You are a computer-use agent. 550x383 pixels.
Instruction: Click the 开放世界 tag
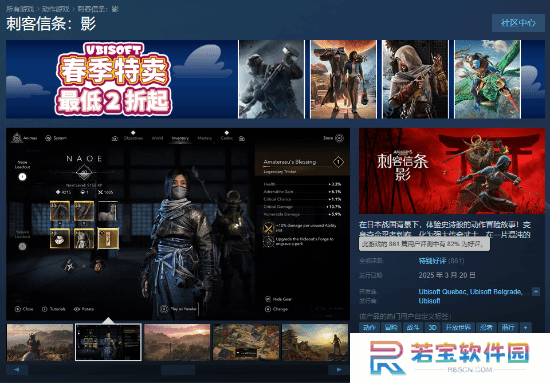coord(458,327)
